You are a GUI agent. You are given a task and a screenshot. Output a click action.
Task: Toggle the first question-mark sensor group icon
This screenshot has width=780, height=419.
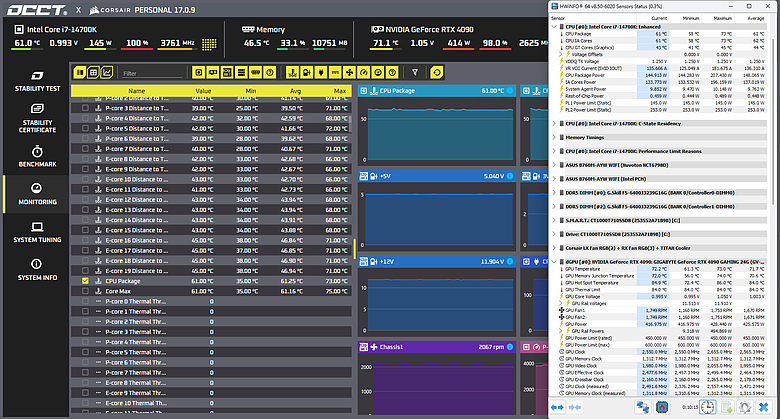[x=270, y=73]
